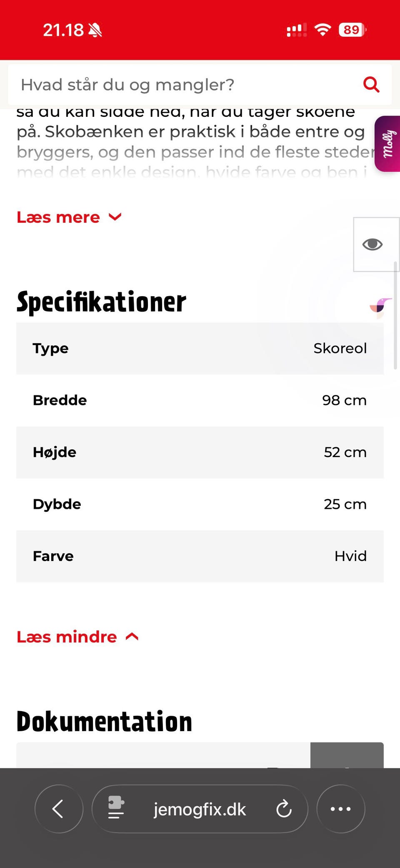Go back with the browser back arrow

59,809
